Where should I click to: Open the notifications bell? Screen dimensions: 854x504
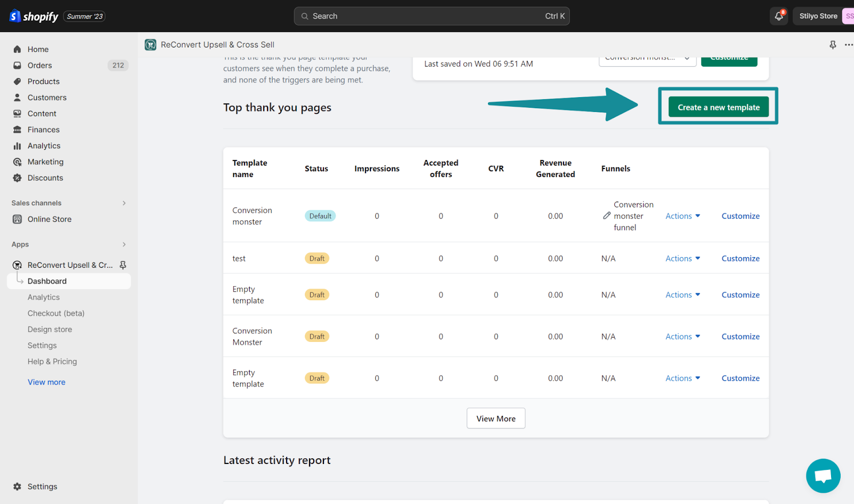[x=778, y=16]
